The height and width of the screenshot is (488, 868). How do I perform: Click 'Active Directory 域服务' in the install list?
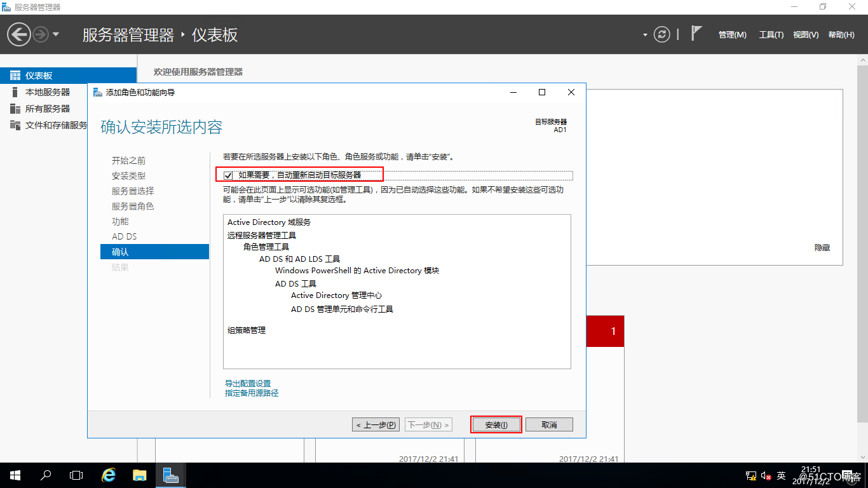(x=269, y=222)
